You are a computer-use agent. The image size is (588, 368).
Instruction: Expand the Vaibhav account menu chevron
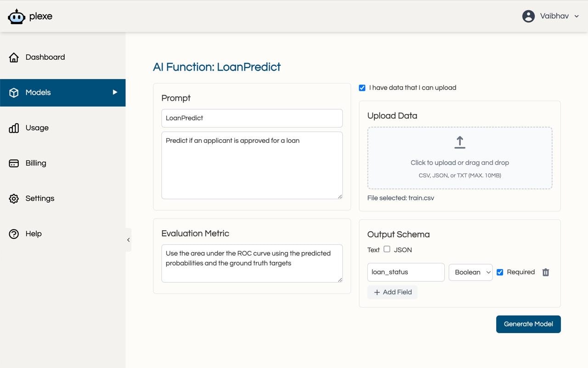click(577, 16)
